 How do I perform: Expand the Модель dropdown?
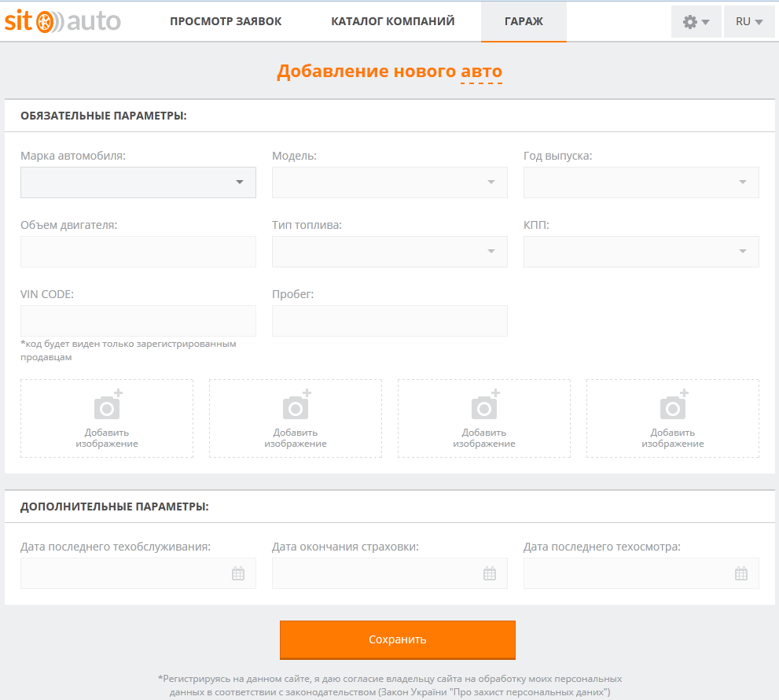pyautogui.click(x=390, y=182)
